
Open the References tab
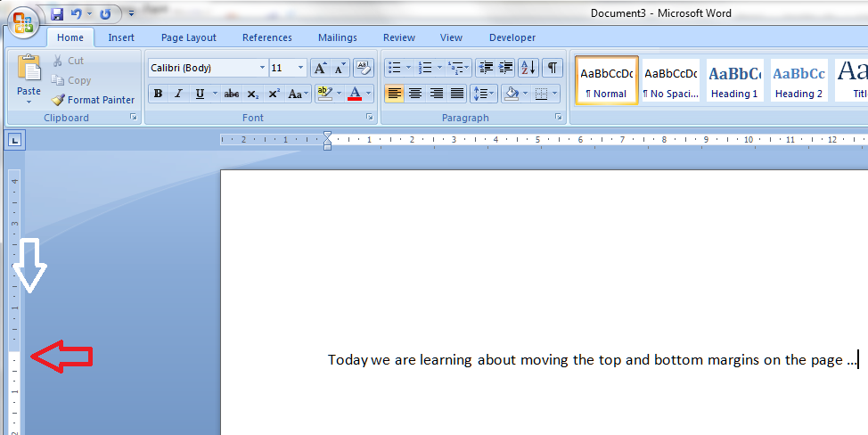pyautogui.click(x=266, y=37)
